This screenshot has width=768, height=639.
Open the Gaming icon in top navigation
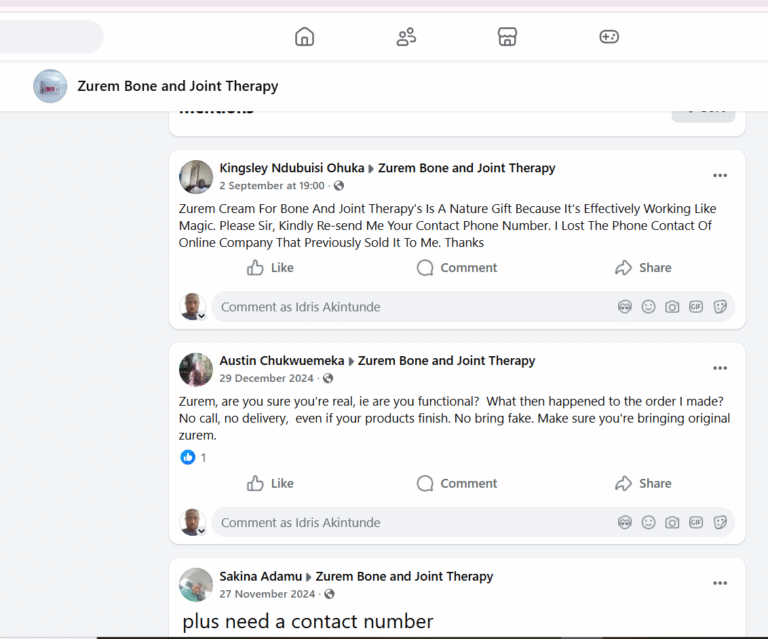[x=608, y=37]
